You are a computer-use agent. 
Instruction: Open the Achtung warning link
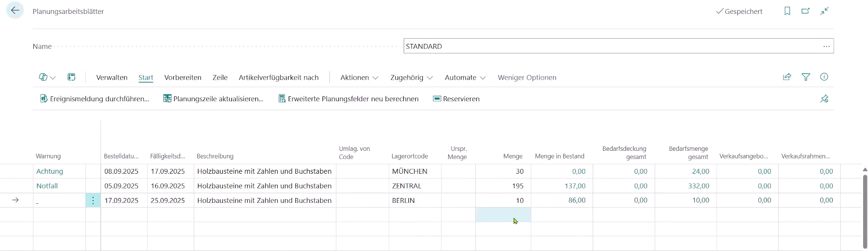tap(50, 171)
